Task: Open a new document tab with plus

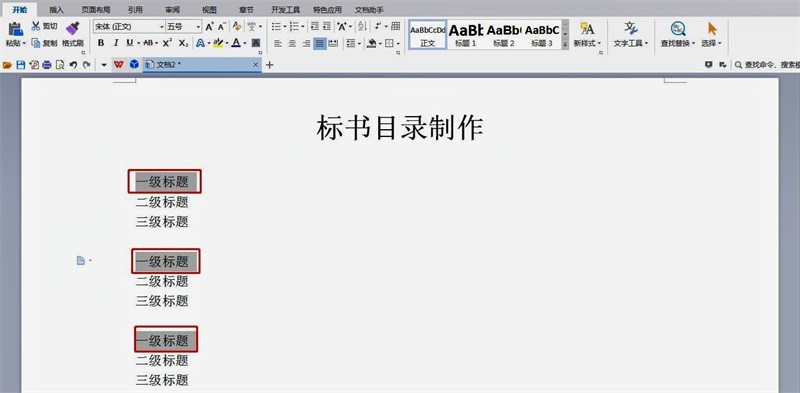Action: (270, 65)
